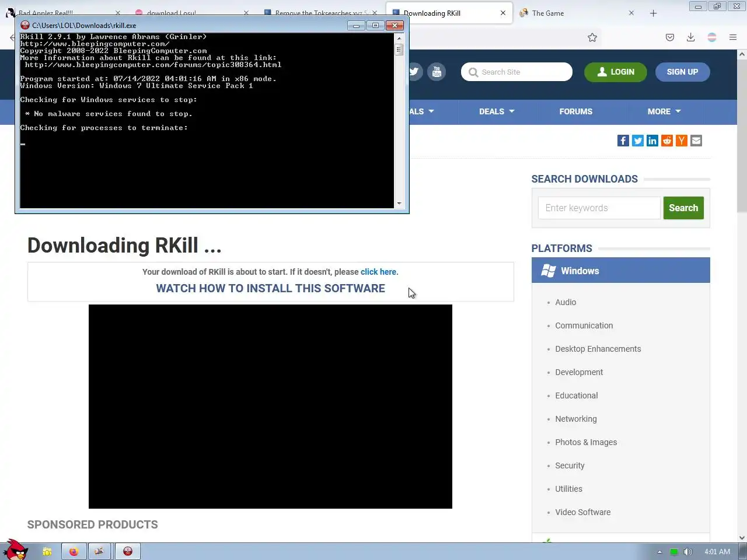Share page via LinkedIn icon
This screenshot has width=747, height=560.
[652, 141]
